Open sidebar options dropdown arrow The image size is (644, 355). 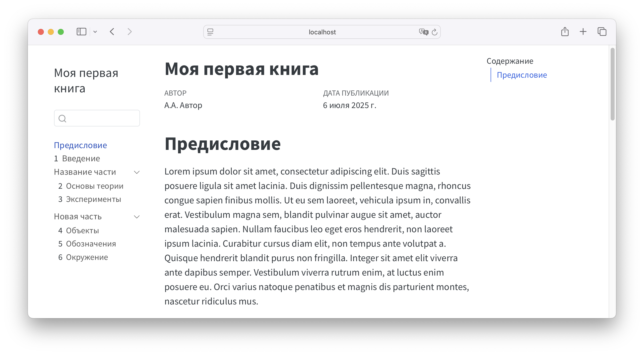click(95, 32)
